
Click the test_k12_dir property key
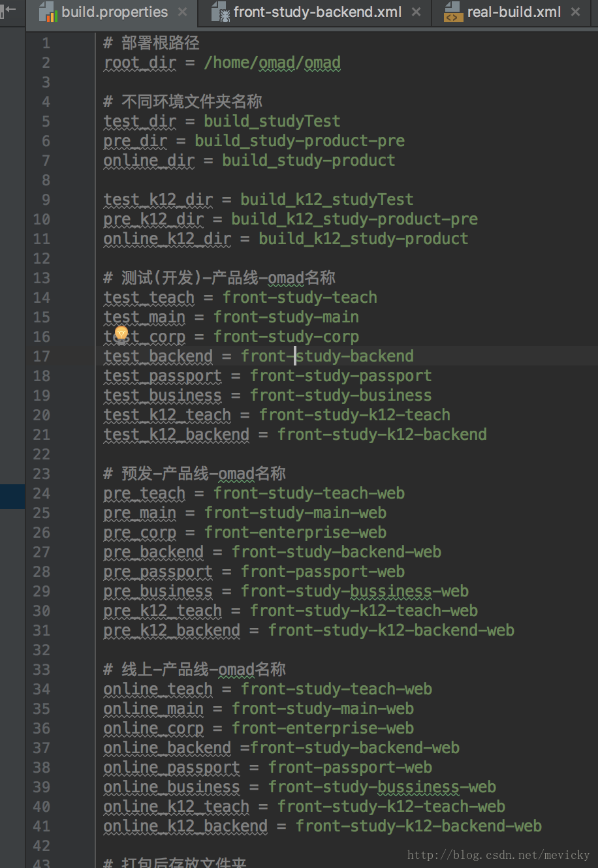click(158, 200)
